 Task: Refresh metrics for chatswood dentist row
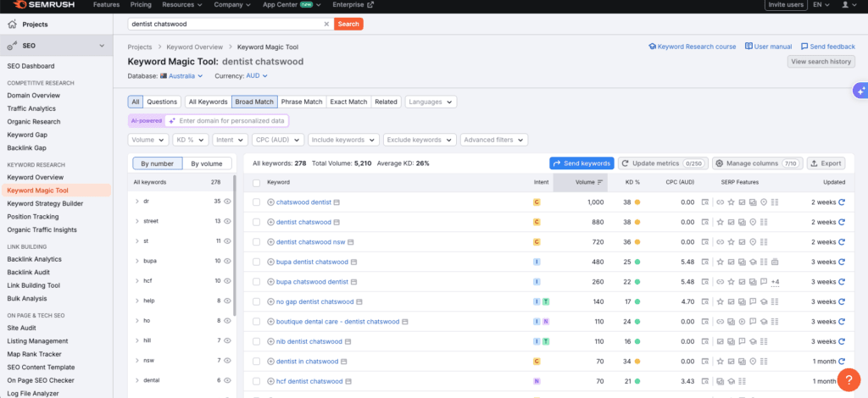coord(842,202)
